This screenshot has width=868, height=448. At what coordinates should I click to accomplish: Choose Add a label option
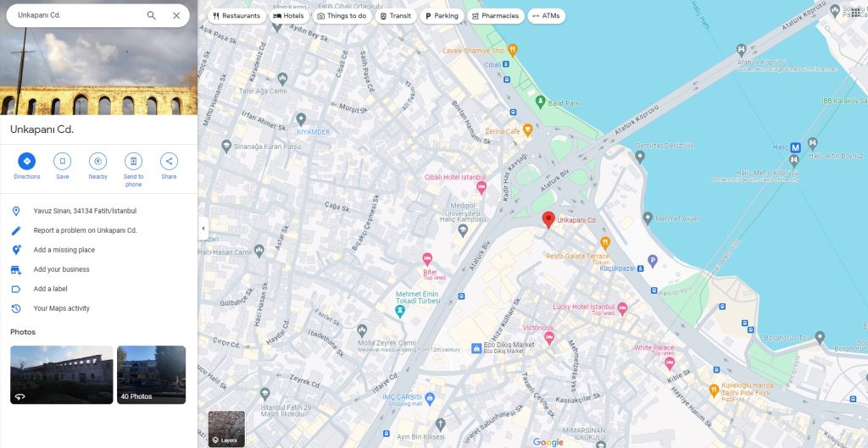98,289
